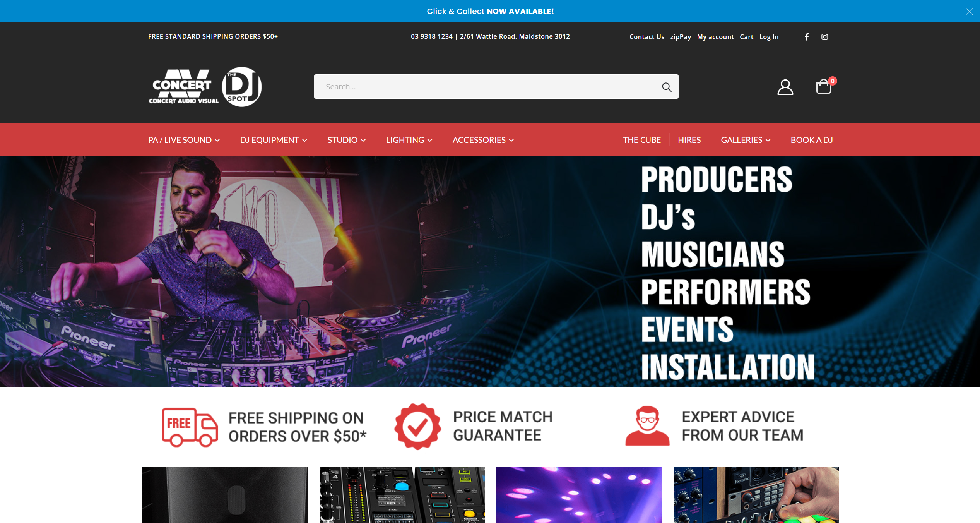
Task: Open the shopping bag cart icon
Action: (x=824, y=87)
